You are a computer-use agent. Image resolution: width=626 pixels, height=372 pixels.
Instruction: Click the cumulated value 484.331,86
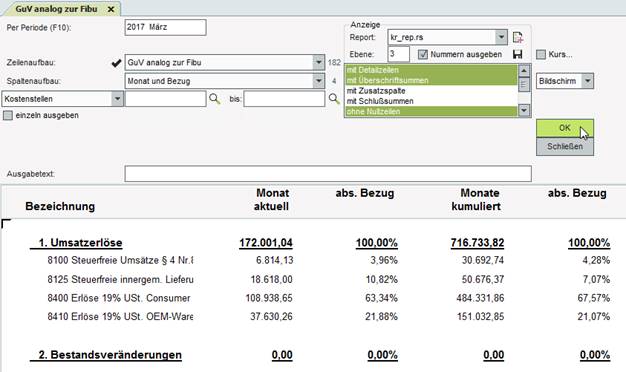coord(480,298)
